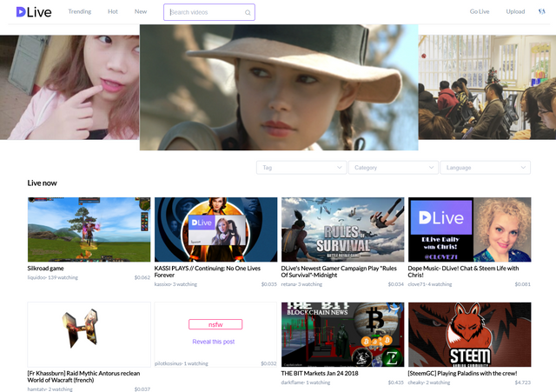
Task: Click title 'Dope Music- DLive! Chat & Steem Life'
Action: tap(463, 272)
